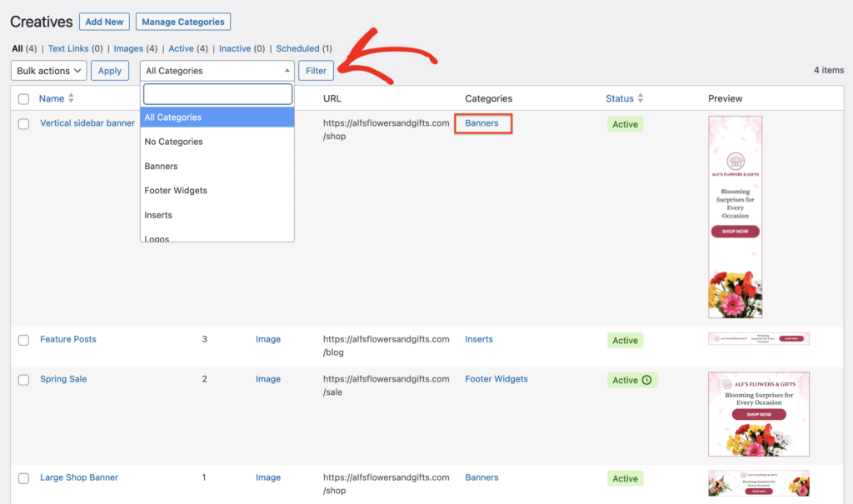Open Manage Categories

coord(182,22)
